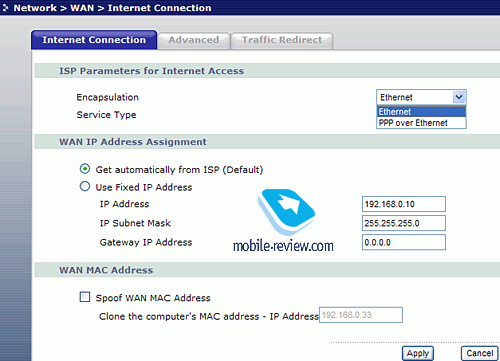This screenshot has width=500, height=361.
Task: Cancel the changes
Action: point(480,353)
